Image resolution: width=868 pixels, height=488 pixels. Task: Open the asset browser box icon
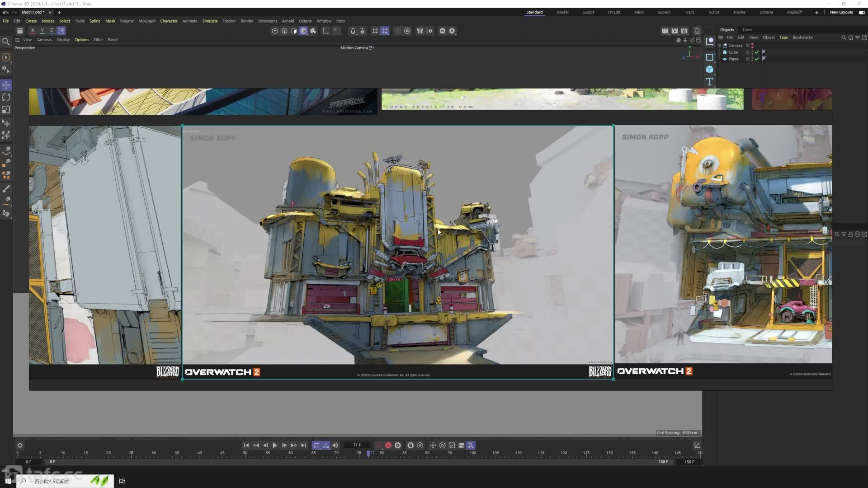20,31
